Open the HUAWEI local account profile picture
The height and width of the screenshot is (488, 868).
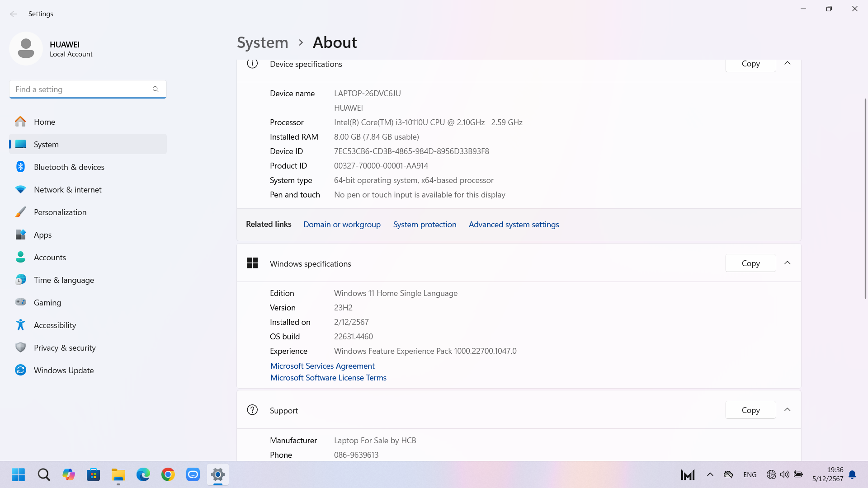pos(26,48)
